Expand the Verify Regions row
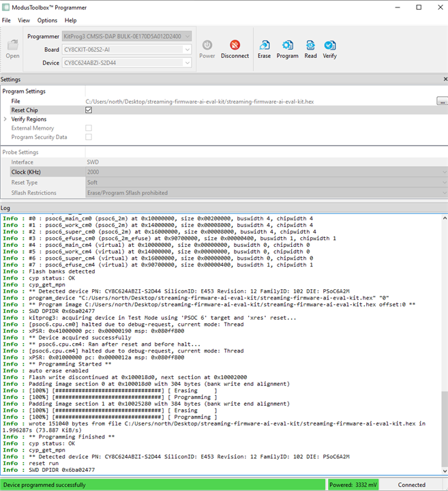The height and width of the screenshot is (491, 448). [5, 119]
